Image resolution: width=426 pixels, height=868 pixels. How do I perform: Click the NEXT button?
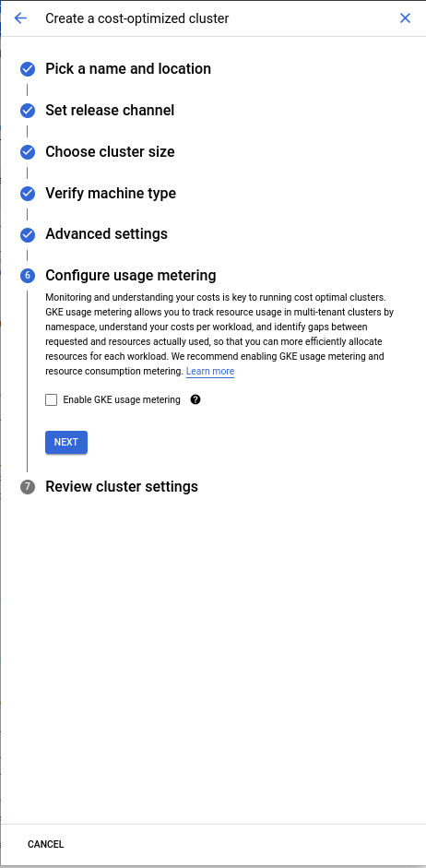(x=66, y=443)
